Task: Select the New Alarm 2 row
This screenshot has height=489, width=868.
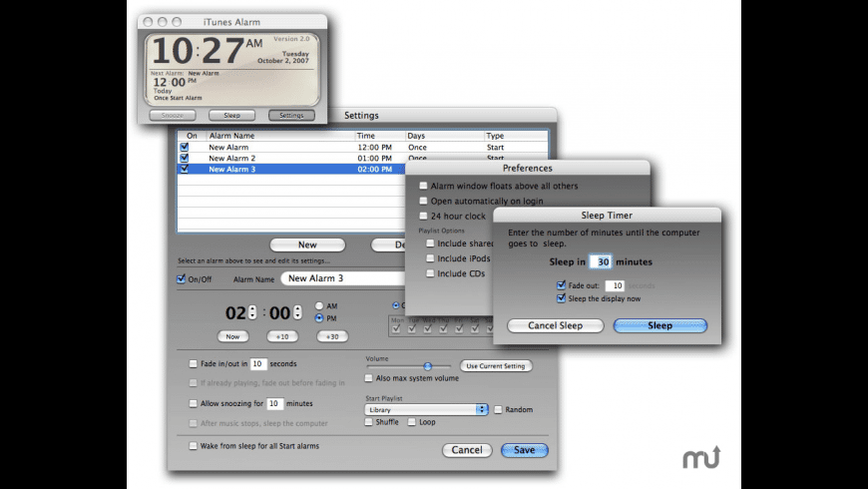Action: pyautogui.click(x=231, y=159)
